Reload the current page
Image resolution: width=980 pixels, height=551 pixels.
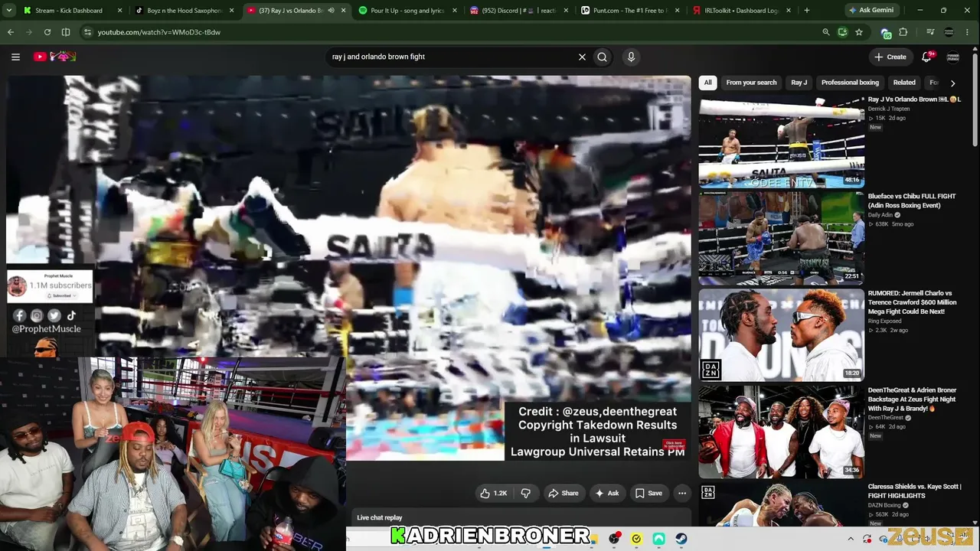point(47,32)
